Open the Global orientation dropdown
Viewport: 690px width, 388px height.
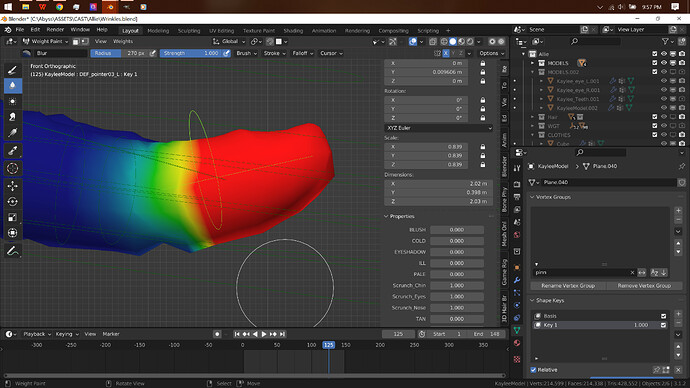click(x=229, y=41)
